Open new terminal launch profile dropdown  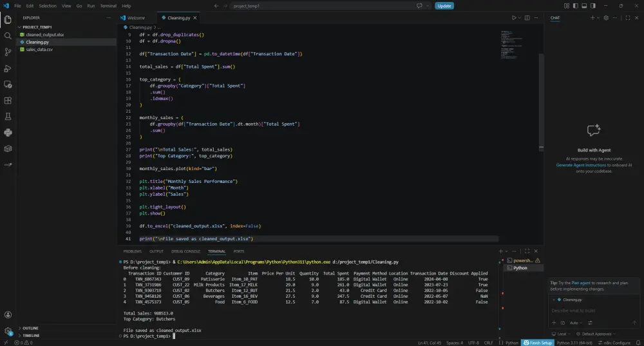pos(506,251)
